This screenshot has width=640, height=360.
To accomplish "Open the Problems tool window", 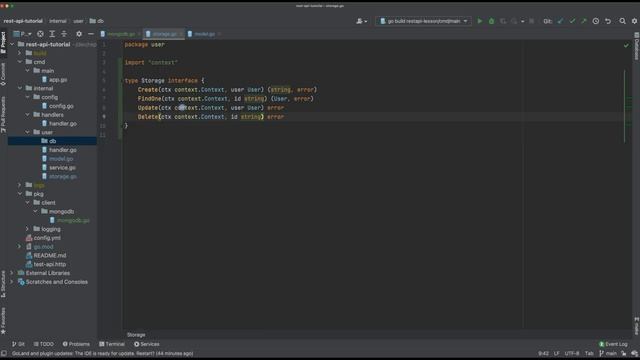I will (76, 344).
